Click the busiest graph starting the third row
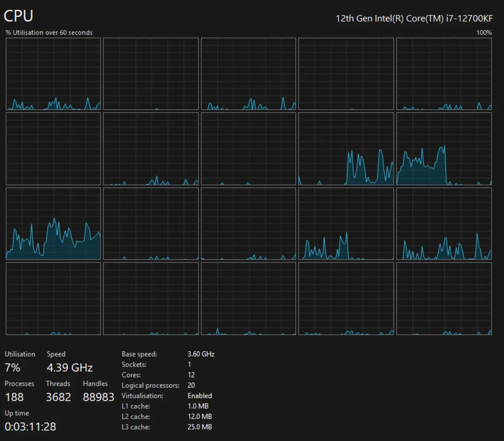This screenshot has height=441, width=504. click(53, 224)
